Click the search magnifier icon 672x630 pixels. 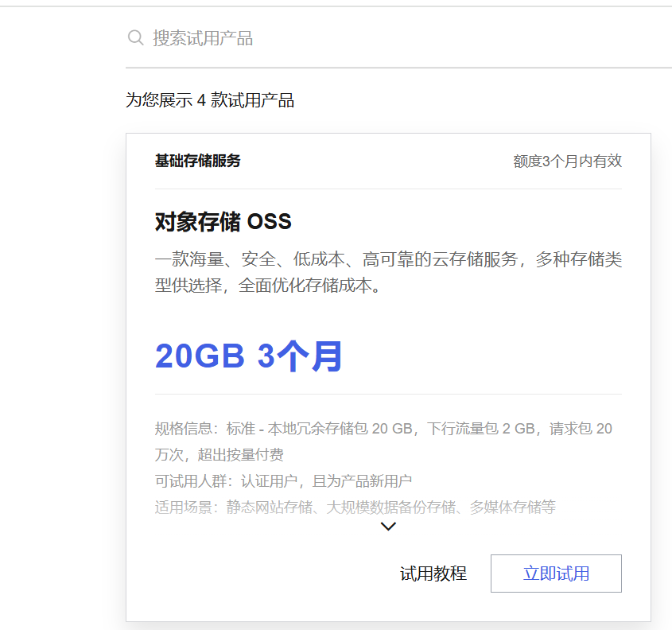click(x=135, y=37)
